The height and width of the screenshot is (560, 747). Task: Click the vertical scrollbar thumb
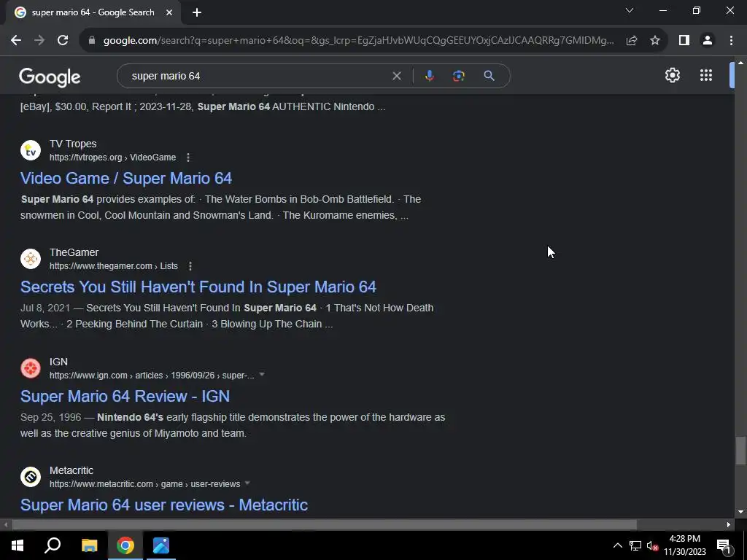coord(740,451)
